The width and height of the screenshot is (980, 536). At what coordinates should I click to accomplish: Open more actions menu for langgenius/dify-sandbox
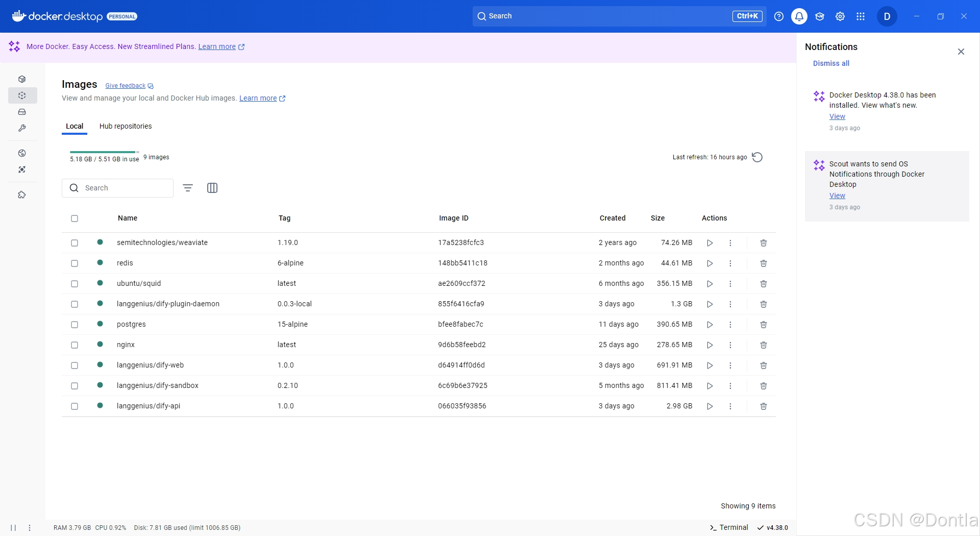click(x=730, y=386)
